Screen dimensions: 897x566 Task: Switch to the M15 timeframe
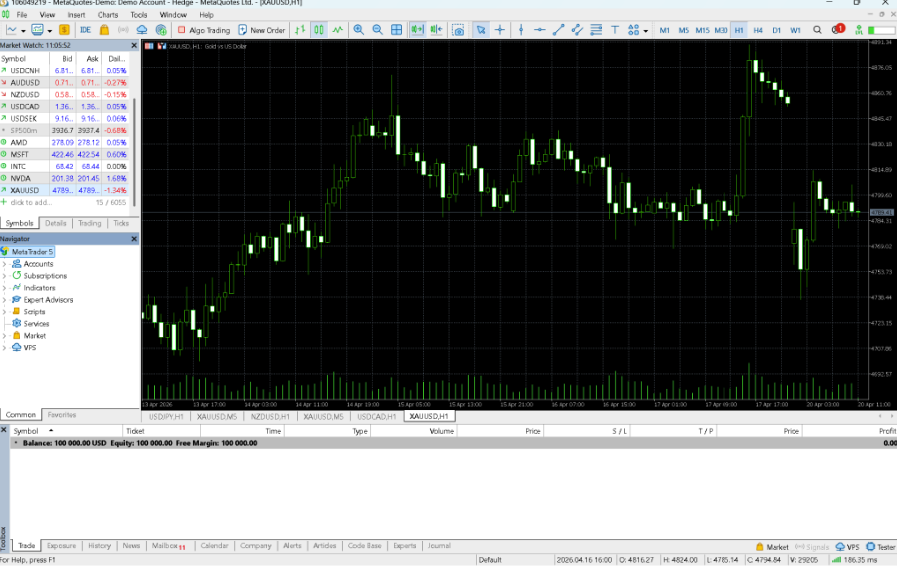[x=702, y=30]
